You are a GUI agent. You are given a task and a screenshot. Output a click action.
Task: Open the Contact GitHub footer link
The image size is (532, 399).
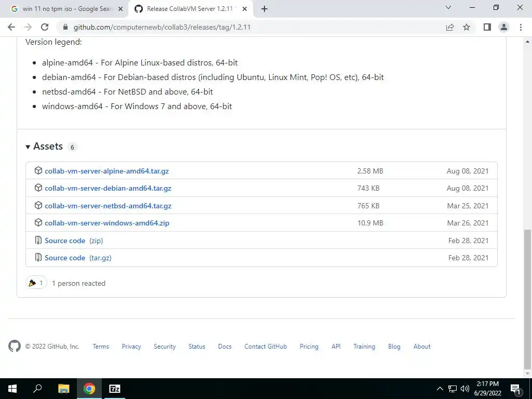tap(265, 347)
